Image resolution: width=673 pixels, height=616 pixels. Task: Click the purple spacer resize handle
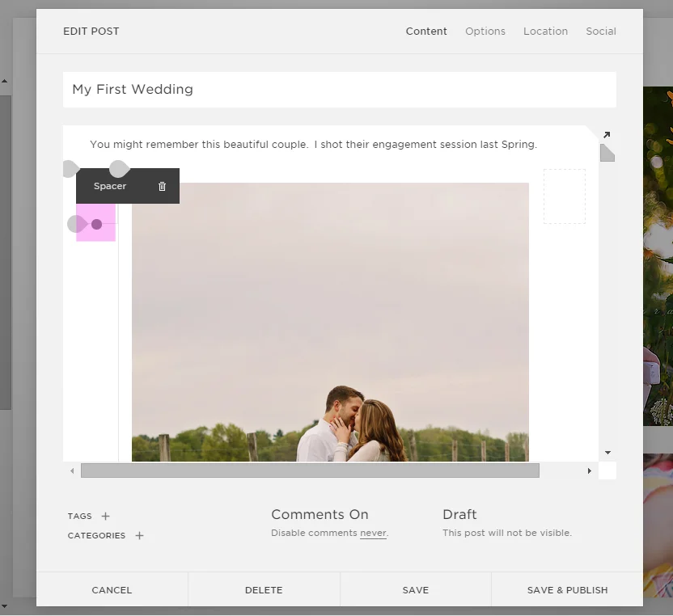[96, 224]
